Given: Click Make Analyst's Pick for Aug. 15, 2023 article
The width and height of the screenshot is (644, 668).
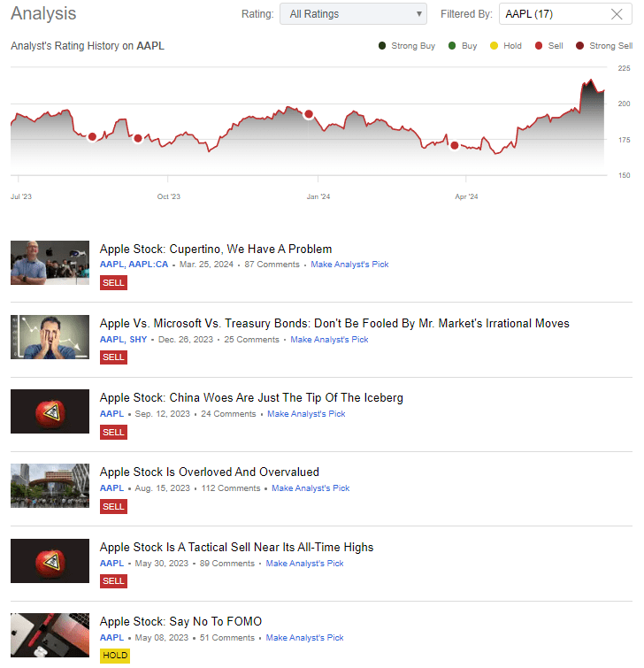Looking at the screenshot, I should [310, 488].
